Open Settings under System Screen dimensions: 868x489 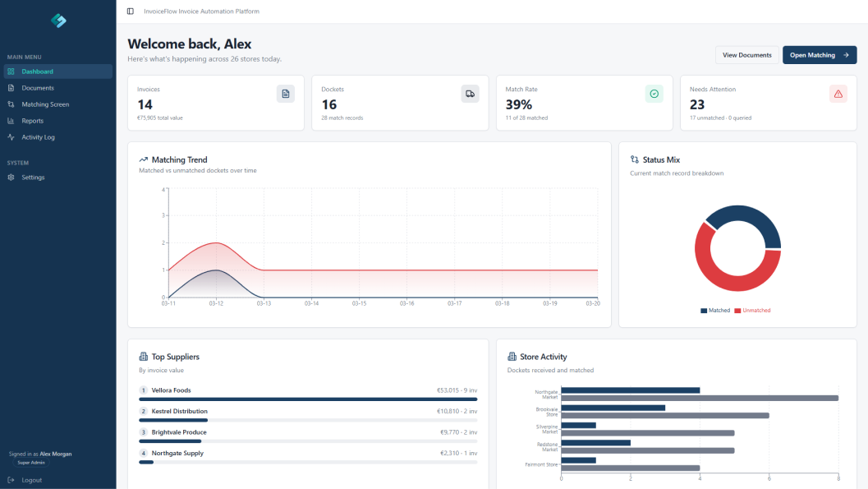click(x=58, y=178)
